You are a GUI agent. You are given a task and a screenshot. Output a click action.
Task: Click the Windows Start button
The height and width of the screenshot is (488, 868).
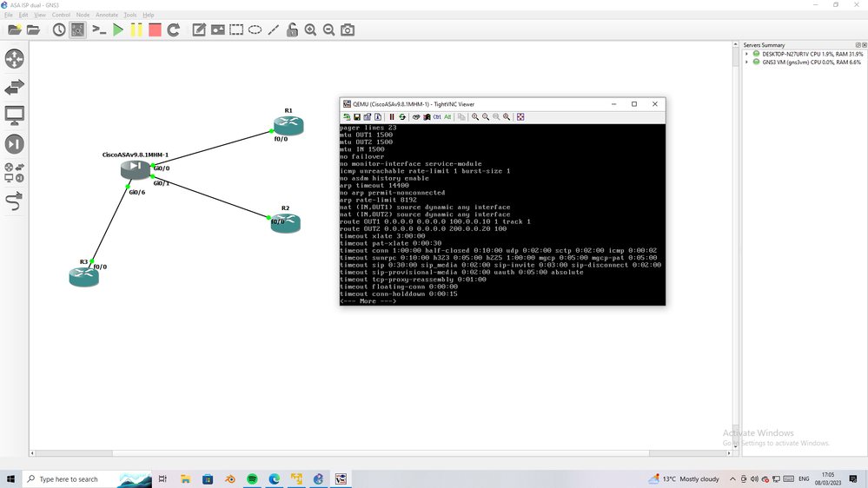[x=10, y=479]
